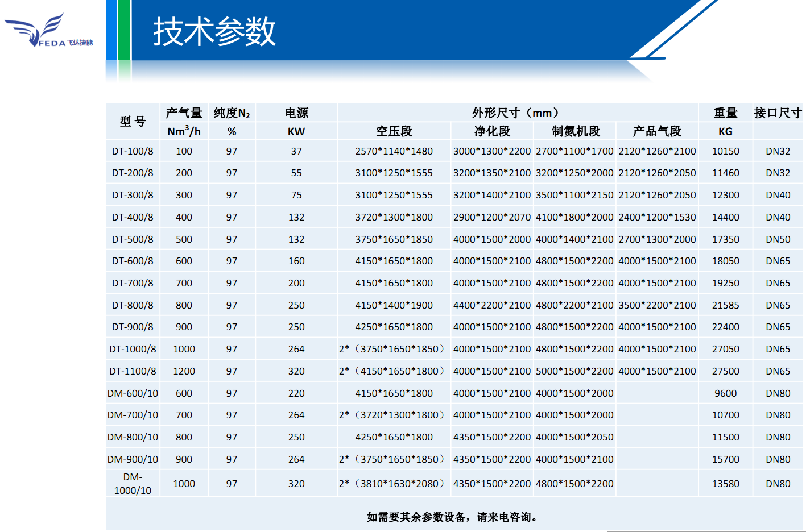
Task: Click the 技术参数 slide title
Action: 214,32
